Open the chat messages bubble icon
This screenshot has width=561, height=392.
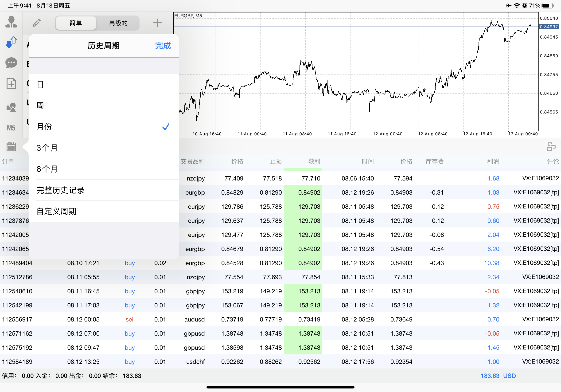pos(11,63)
